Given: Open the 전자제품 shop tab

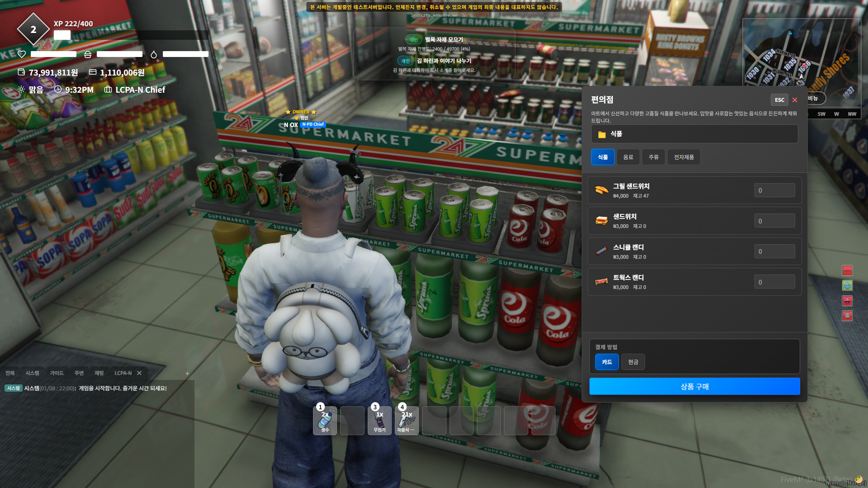Looking at the screenshot, I should [x=683, y=157].
